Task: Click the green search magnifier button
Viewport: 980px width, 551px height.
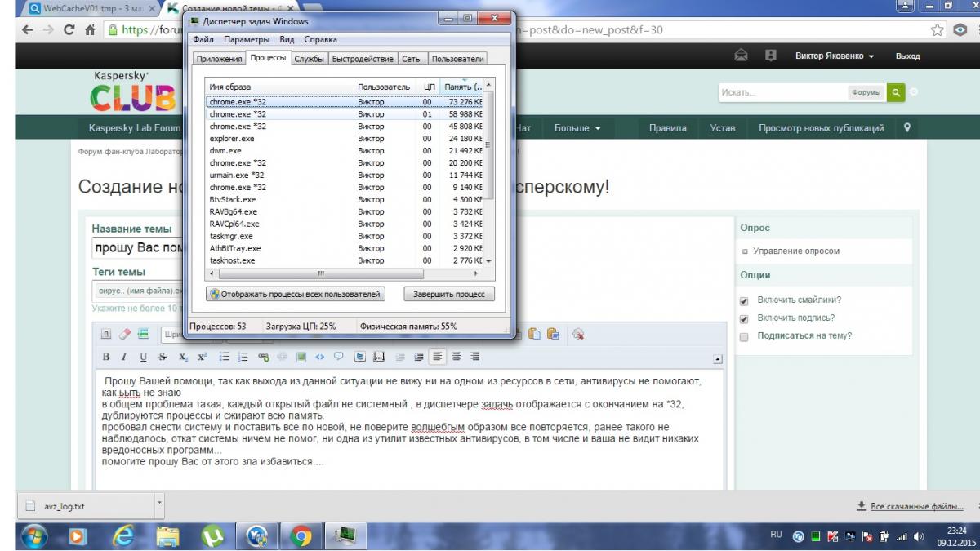Action: [896, 92]
